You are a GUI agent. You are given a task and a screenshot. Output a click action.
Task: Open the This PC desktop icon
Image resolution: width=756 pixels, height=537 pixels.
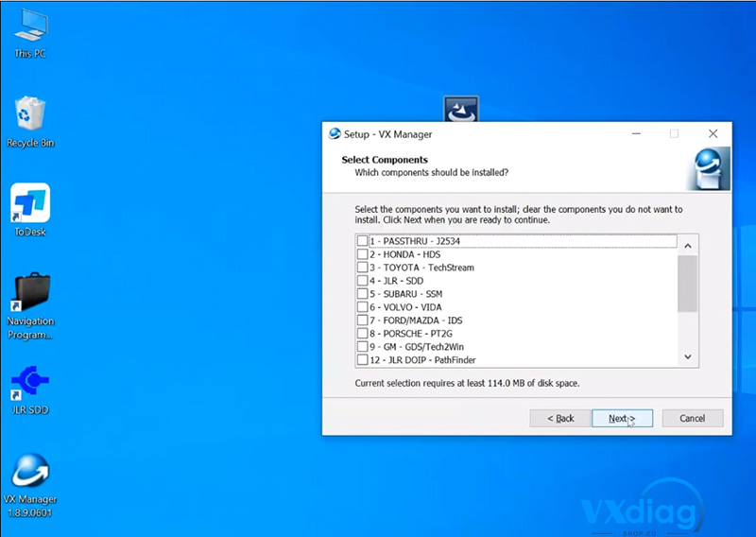(x=30, y=33)
